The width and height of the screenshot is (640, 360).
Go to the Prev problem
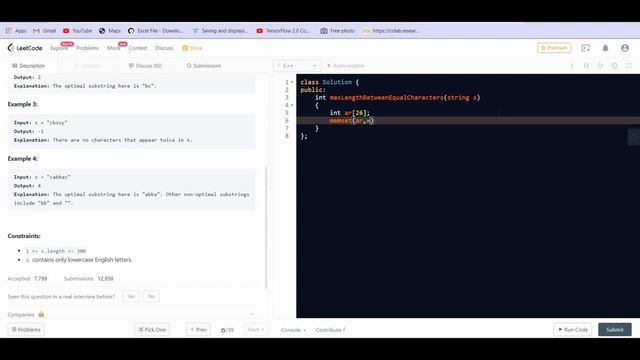[198, 329]
